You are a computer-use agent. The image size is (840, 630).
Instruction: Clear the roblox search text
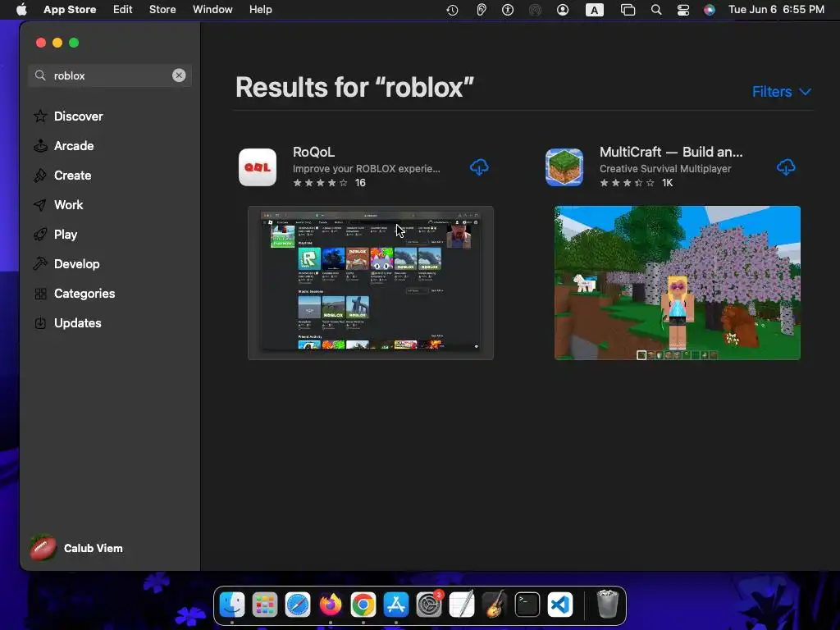click(x=179, y=75)
